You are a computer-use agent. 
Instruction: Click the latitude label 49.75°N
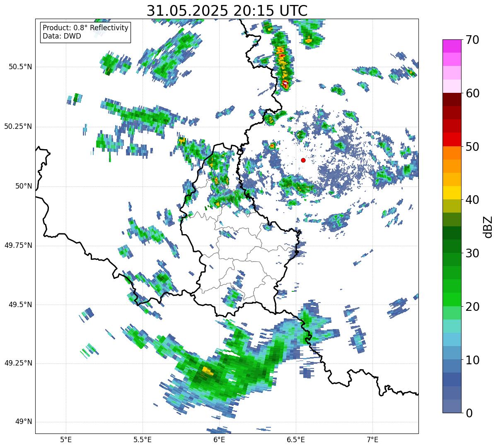(x=18, y=245)
